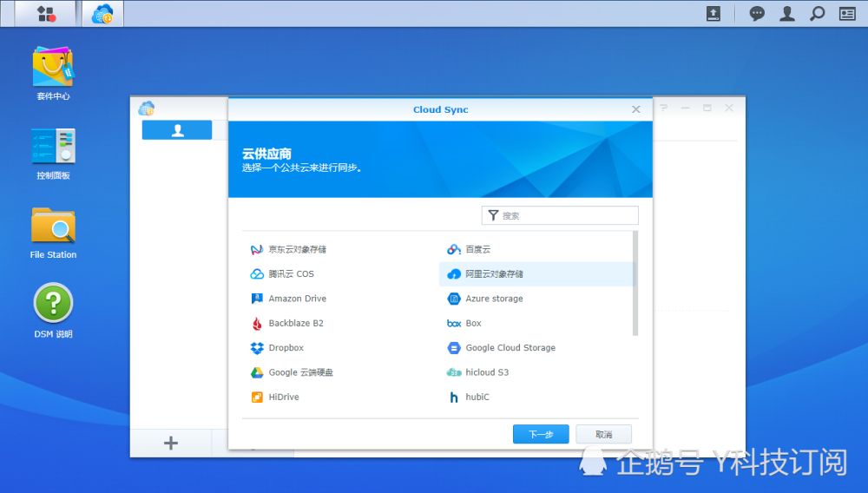868x493 pixels.
Task: Open the widgets panel icon
Action: point(847,14)
